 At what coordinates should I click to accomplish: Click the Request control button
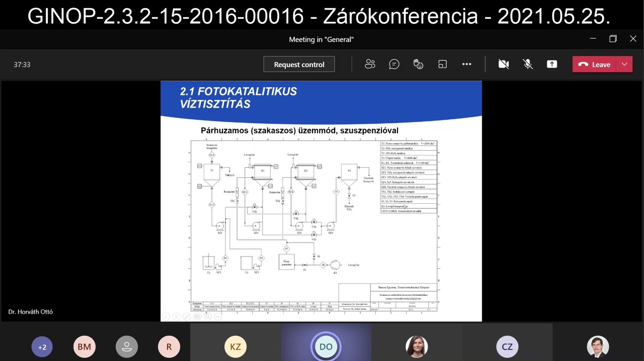pos(299,64)
